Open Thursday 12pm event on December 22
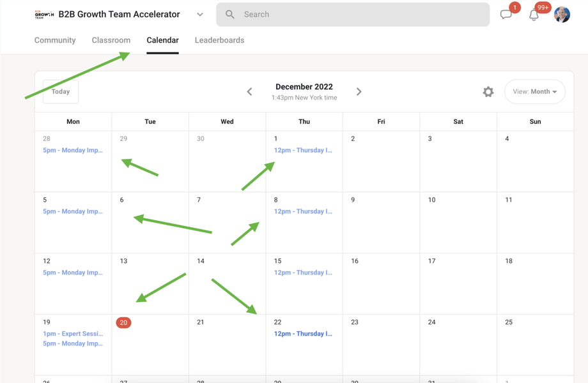 coord(303,334)
